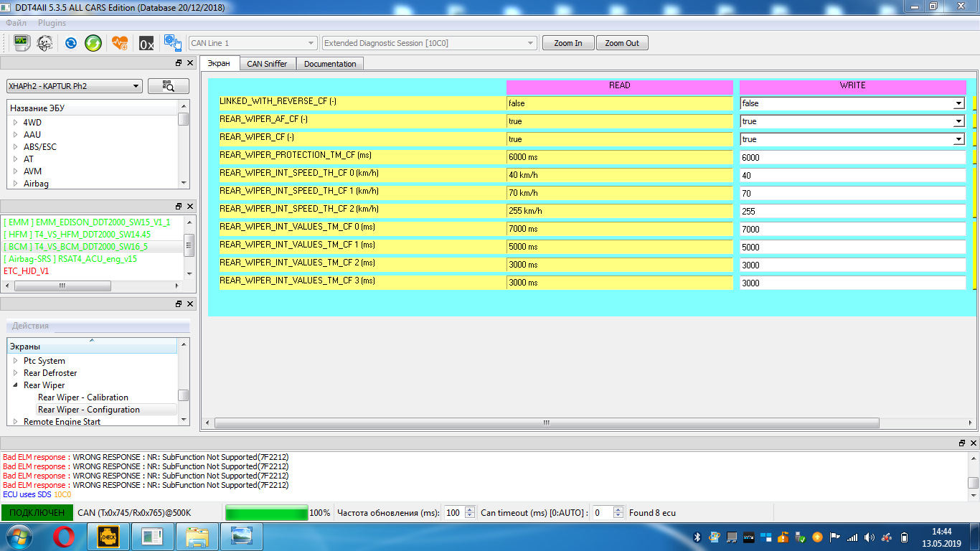The image size is (980, 551).
Task: Open the CAN Line 1 dropdown
Action: [253, 43]
